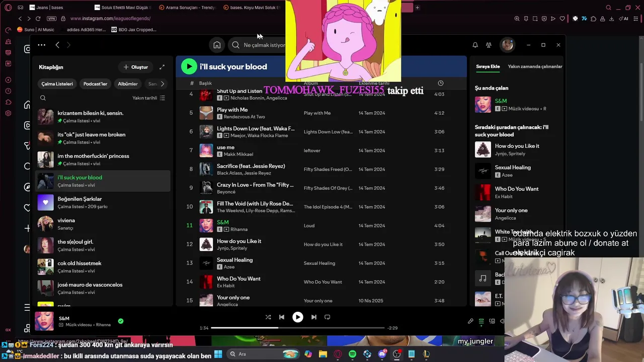Open the Beğenilen Şarkılar playlist
The width and height of the screenshot is (644, 362).
[x=103, y=203]
